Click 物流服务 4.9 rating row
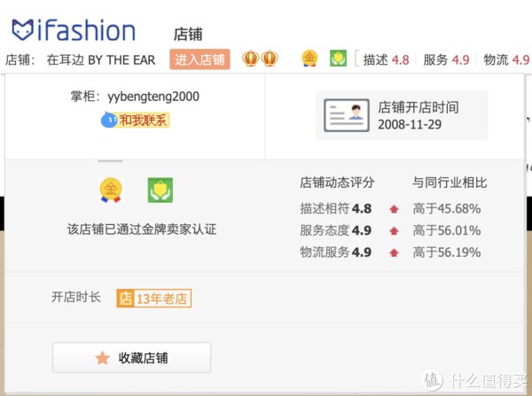Viewport: 532px width, 396px height. click(335, 252)
